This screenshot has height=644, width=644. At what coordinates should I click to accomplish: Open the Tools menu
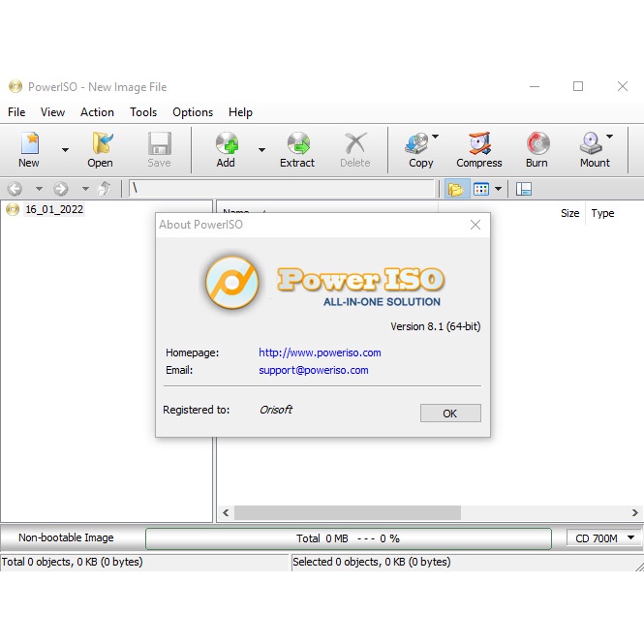(143, 112)
